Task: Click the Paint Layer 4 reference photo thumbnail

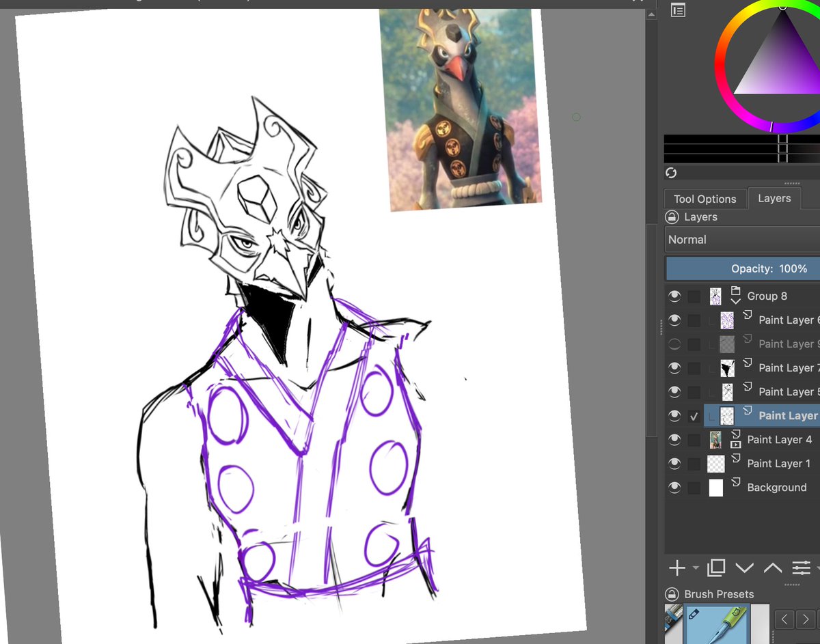Action: [715, 439]
